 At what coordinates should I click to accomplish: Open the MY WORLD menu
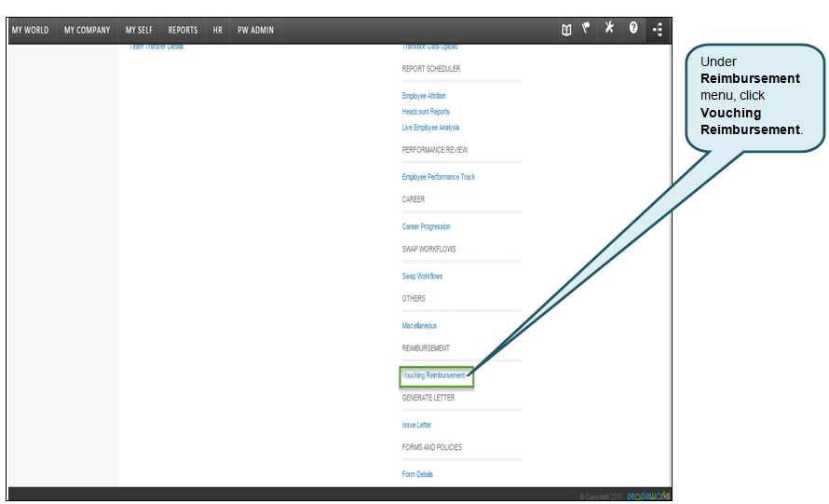point(30,30)
